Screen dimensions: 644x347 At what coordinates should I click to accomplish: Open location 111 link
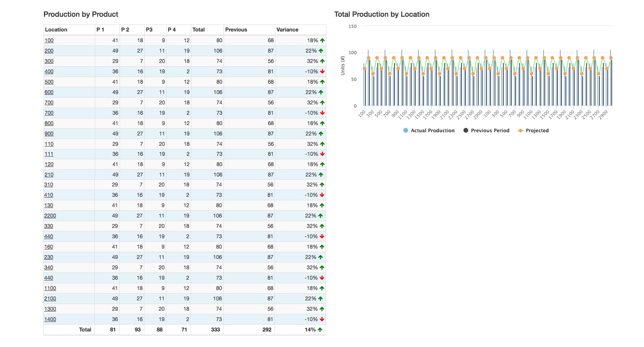pyautogui.click(x=49, y=154)
